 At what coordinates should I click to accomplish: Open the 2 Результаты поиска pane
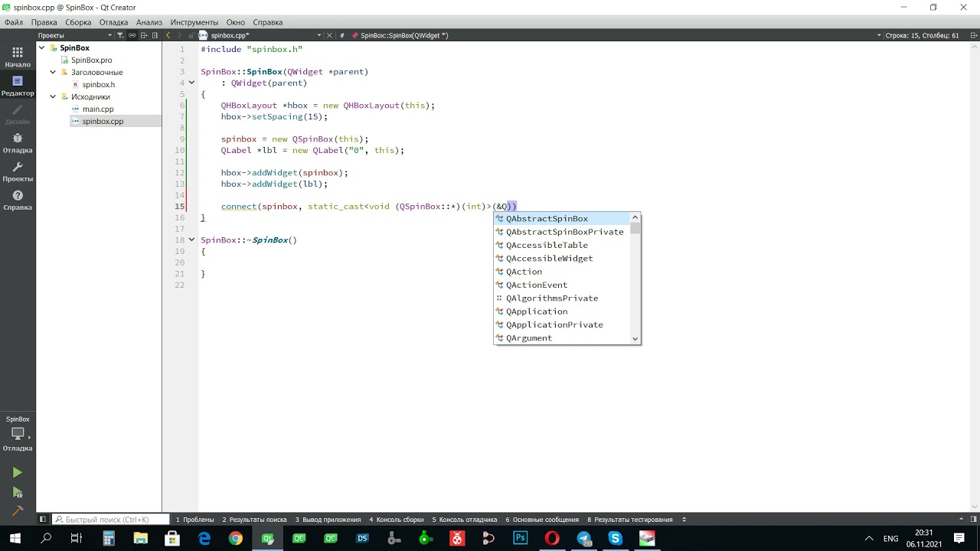255,520
